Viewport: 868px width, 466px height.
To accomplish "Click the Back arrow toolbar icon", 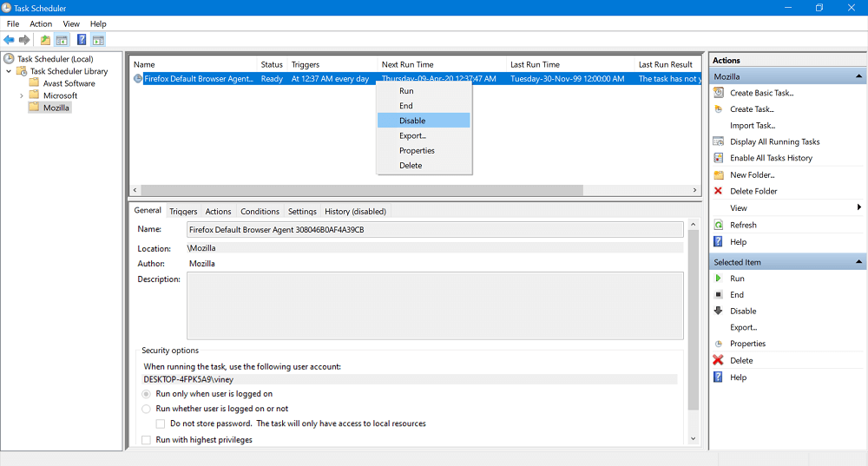I will (9, 40).
